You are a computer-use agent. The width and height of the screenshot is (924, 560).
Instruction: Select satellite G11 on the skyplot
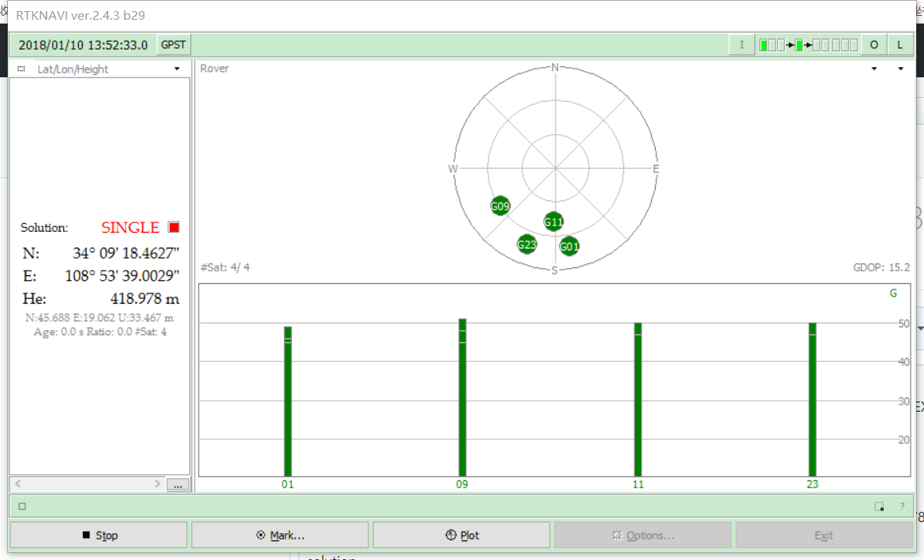(553, 222)
